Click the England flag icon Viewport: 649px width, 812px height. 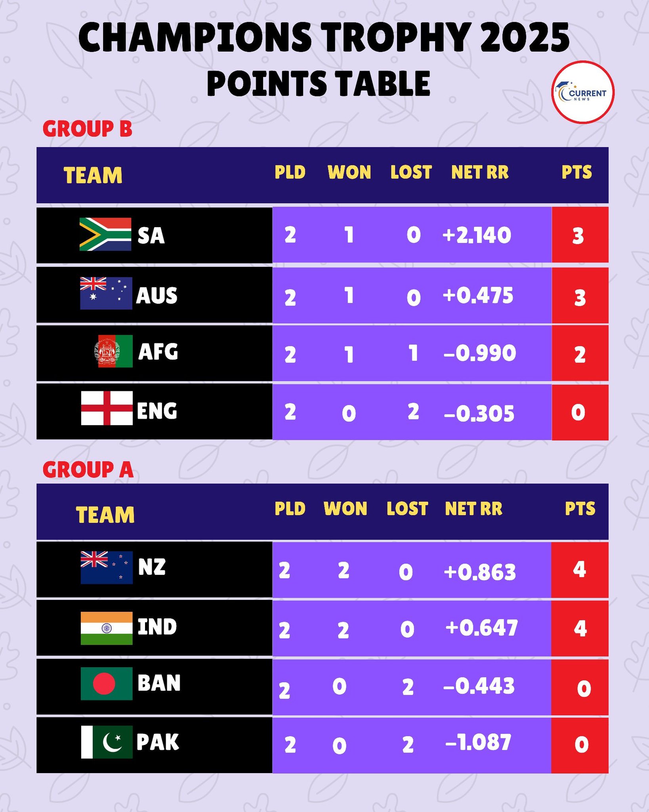pyautogui.click(x=107, y=408)
